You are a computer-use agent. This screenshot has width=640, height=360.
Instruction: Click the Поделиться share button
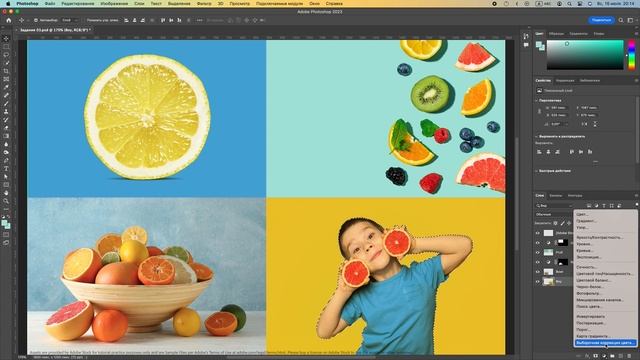coord(601,20)
